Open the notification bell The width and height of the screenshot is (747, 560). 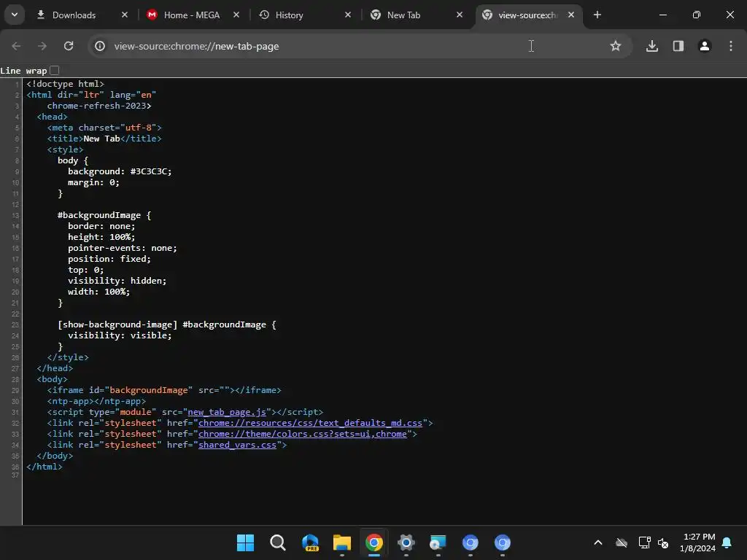tap(727, 542)
